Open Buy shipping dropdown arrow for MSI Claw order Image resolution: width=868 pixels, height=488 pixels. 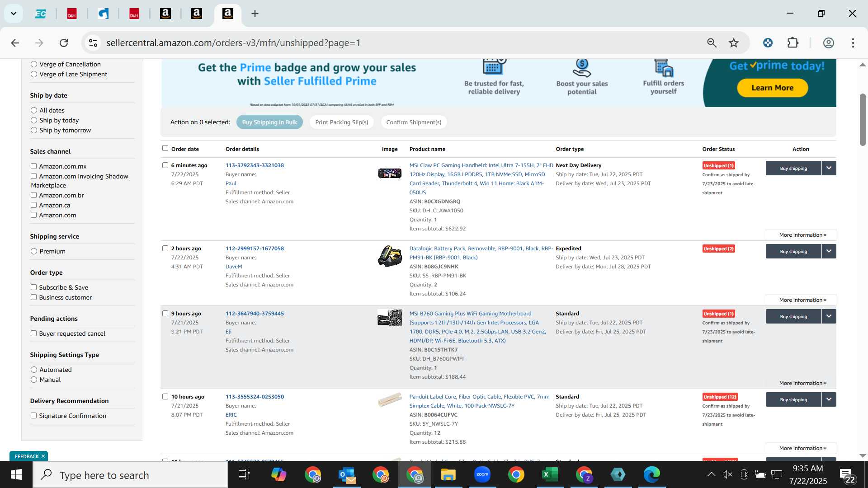[x=829, y=168]
